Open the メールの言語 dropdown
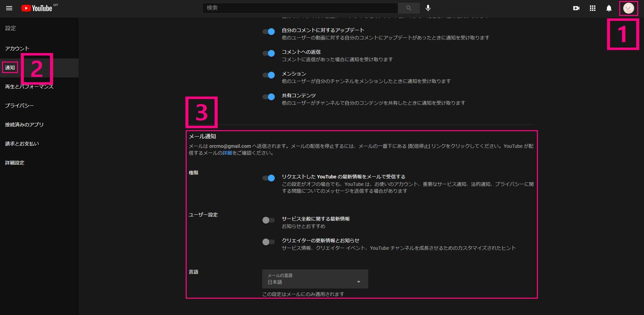Image resolution: width=644 pixels, height=315 pixels. click(x=315, y=279)
